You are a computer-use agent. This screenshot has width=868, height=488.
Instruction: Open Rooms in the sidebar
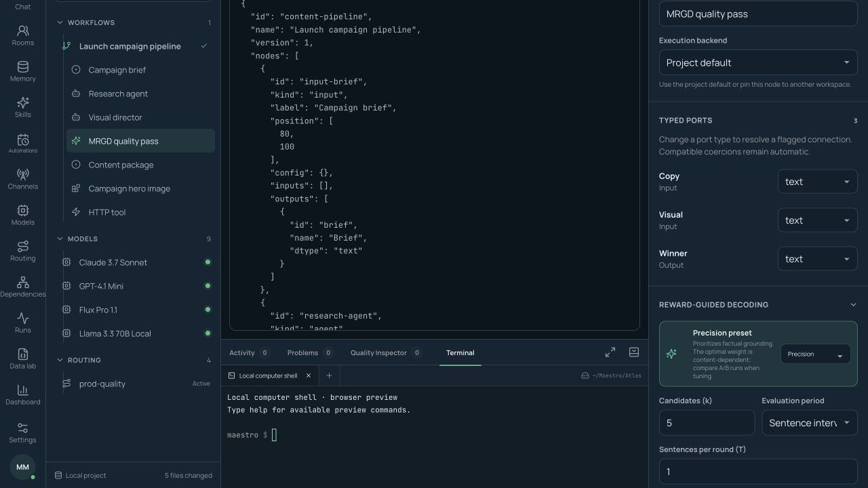click(22, 35)
